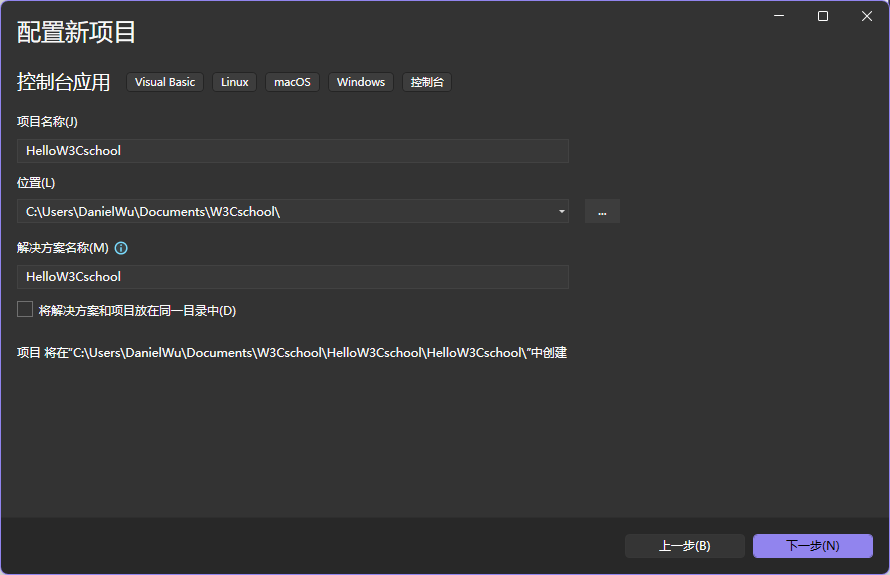Viewport: 890px width, 575px height.
Task: Open the location browse "..." button
Action: [602, 211]
